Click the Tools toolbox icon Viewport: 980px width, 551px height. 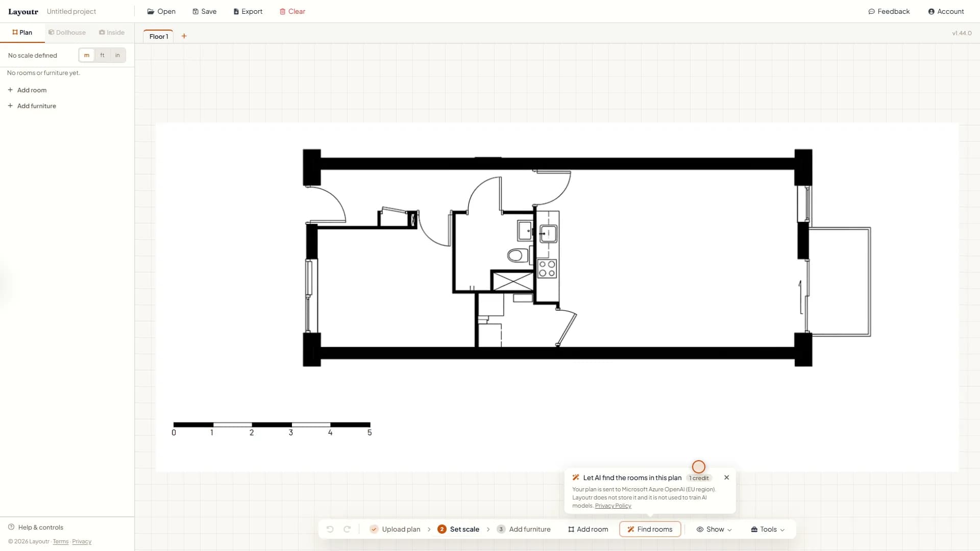click(x=754, y=529)
